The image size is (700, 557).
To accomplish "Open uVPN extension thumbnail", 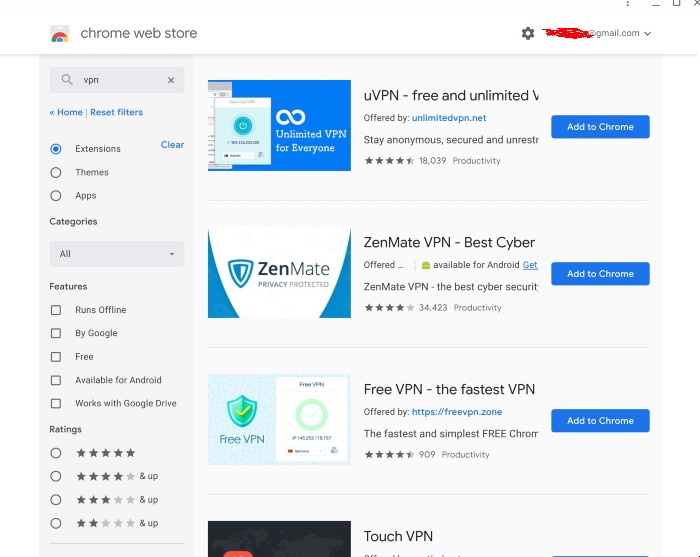I will 279,125.
